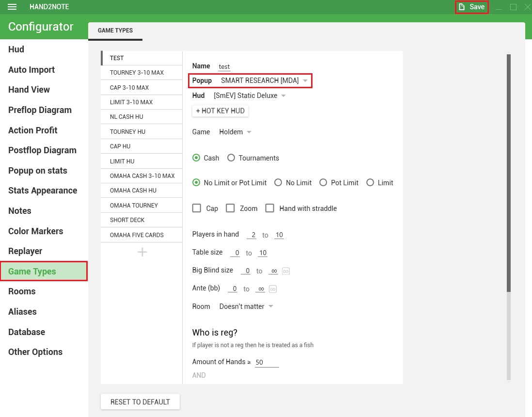The image size is (532, 417).
Task: Click the + HOT KEY HUD button
Action: tap(220, 111)
